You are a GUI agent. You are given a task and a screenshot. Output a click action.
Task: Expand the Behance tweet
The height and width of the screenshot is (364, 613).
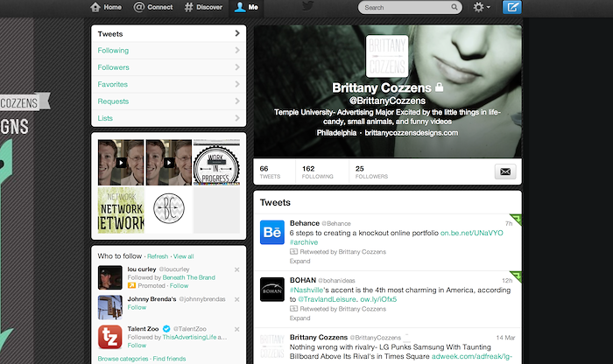click(x=299, y=262)
